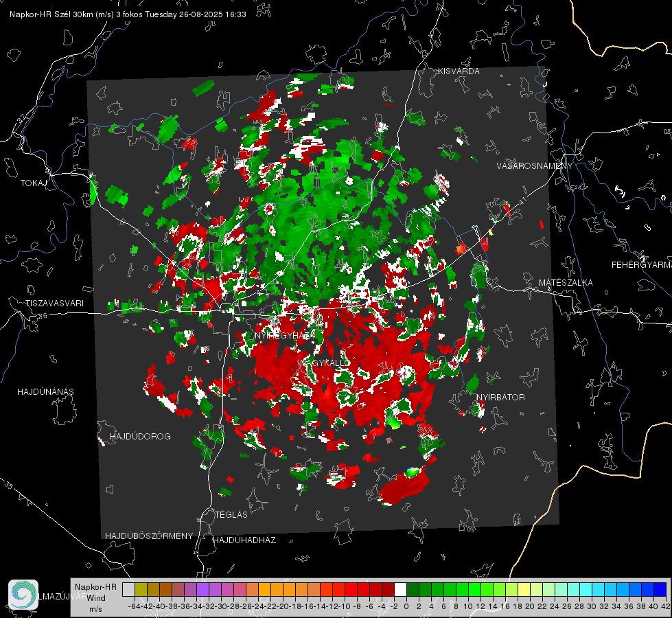
Task: Click the swirl logo icon beside the legend
Action: (x=23, y=595)
